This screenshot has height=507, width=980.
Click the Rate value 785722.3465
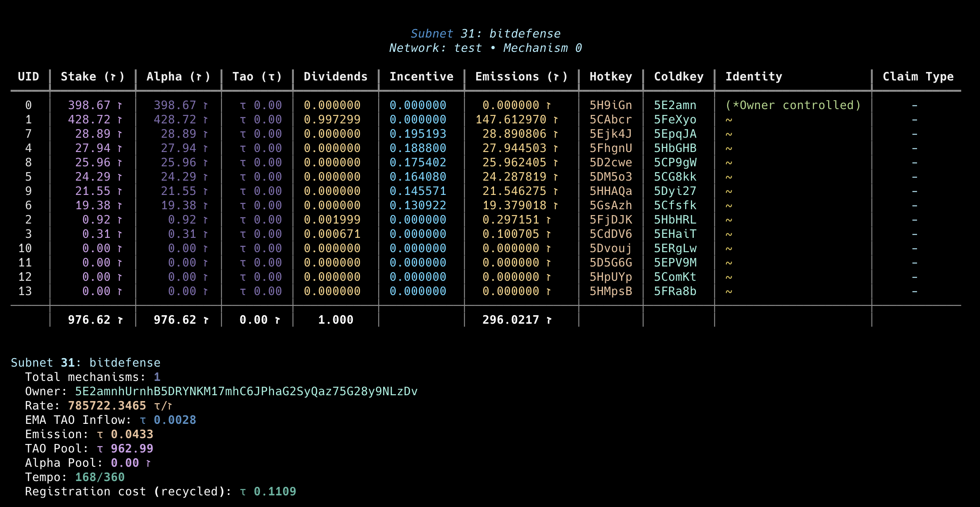click(107, 406)
